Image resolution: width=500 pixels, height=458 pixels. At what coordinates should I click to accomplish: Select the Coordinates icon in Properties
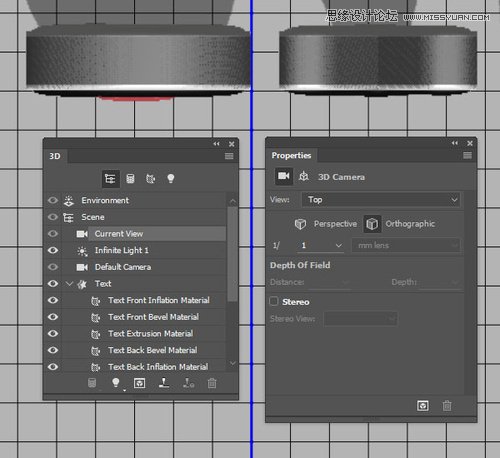304,176
